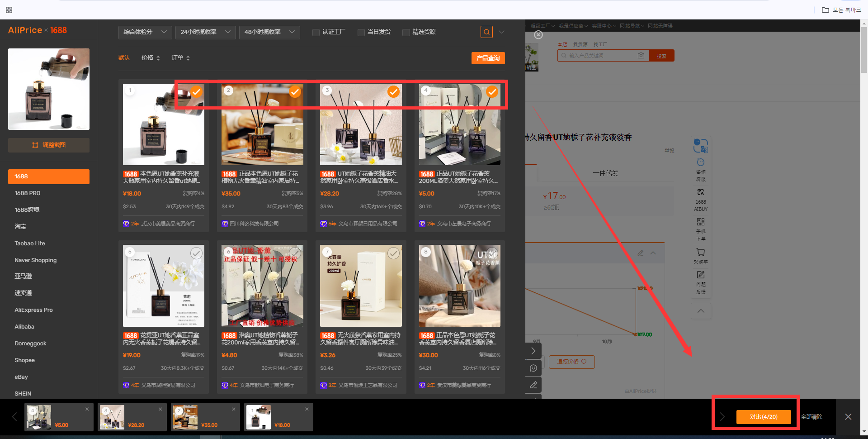Sort by 订单 sorter
Viewport: 868px width, 439px height.
[x=180, y=58]
